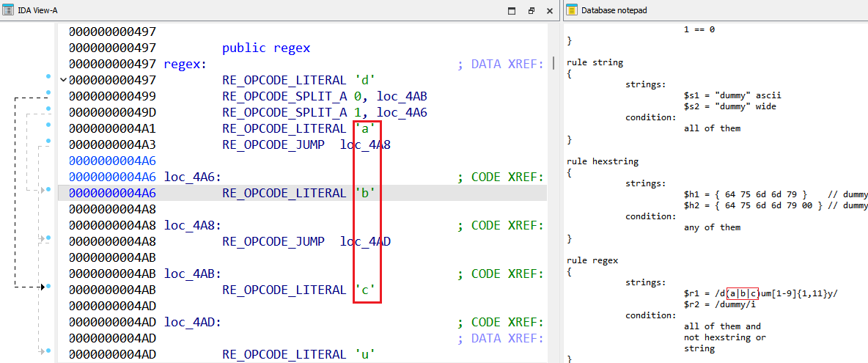This screenshot has width=868, height=363.
Task: Click the IDA View-A panel icon
Action: tap(7, 10)
